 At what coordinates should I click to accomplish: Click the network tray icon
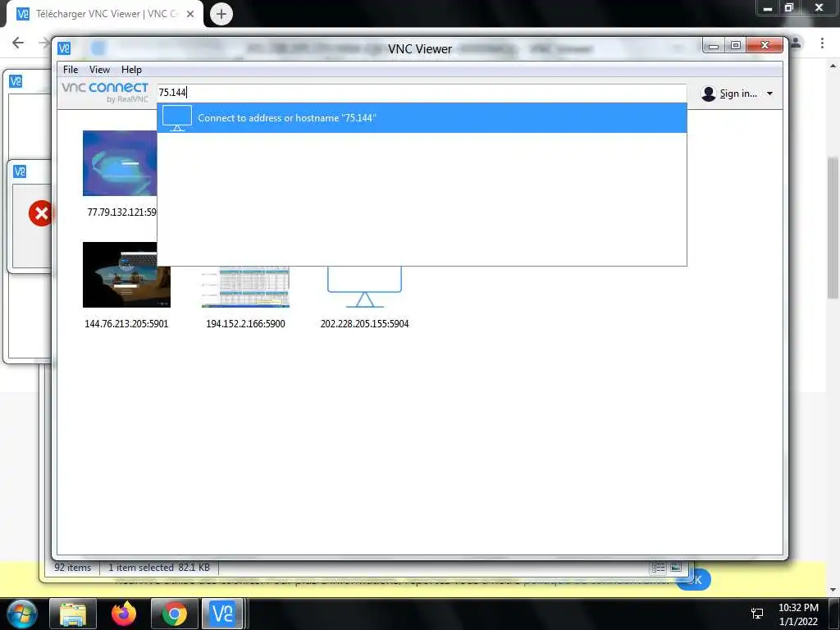[x=757, y=614]
